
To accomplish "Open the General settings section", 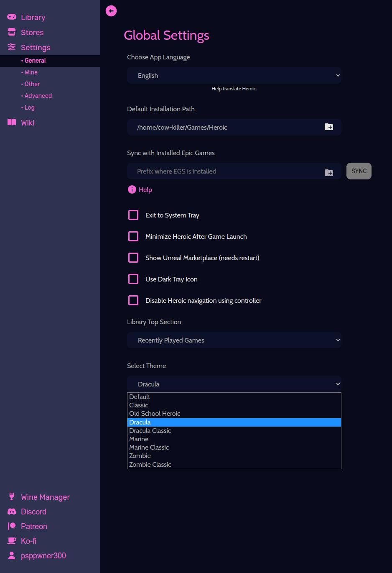I will pos(50,61).
